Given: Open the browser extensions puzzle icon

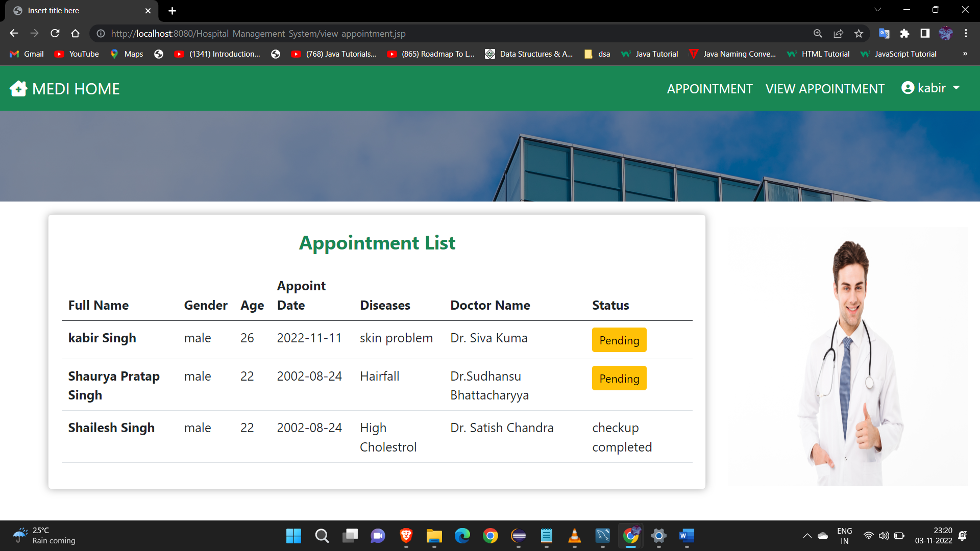Looking at the screenshot, I should pyautogui.click(x=905, y=33).
